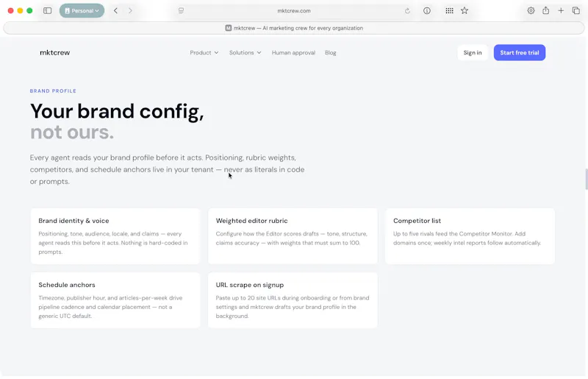Click the 'Timezone, publisher hour' description
This screenshot has height=379, width=588.
tap(110, 307)
